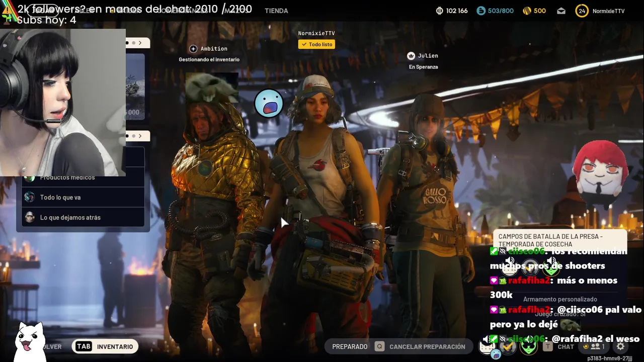
Task: Open the squad members count pill
Action: (x=594, y=346)
